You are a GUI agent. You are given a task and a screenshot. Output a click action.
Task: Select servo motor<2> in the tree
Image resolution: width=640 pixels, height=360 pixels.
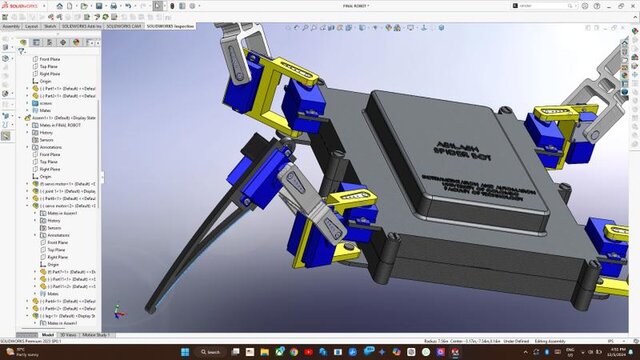coord(64,206)
